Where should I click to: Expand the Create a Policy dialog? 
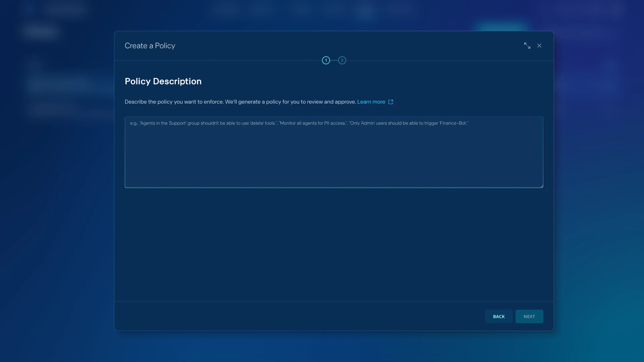click(x=527, y=46)
